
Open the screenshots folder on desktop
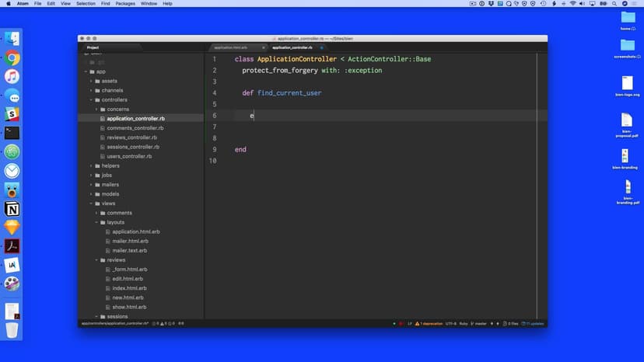click(627, 47)
